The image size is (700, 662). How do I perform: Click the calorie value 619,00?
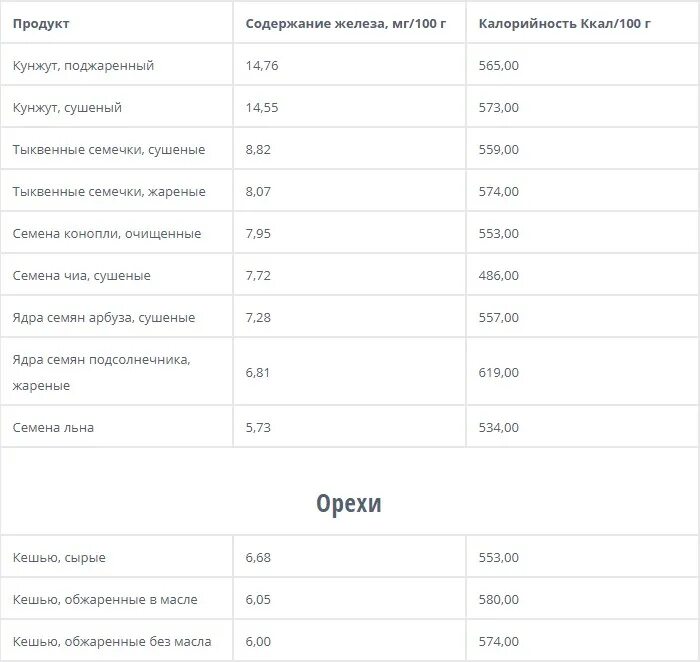(499, 372)
